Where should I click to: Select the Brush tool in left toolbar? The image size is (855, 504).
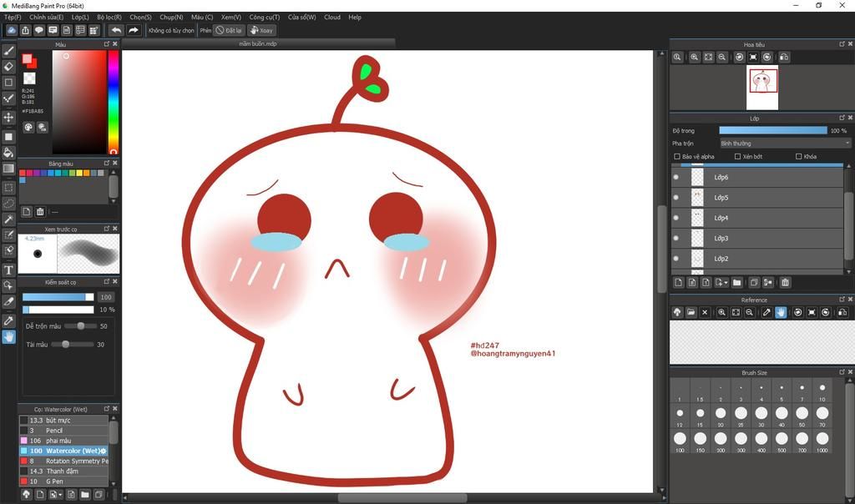(8, 51)
